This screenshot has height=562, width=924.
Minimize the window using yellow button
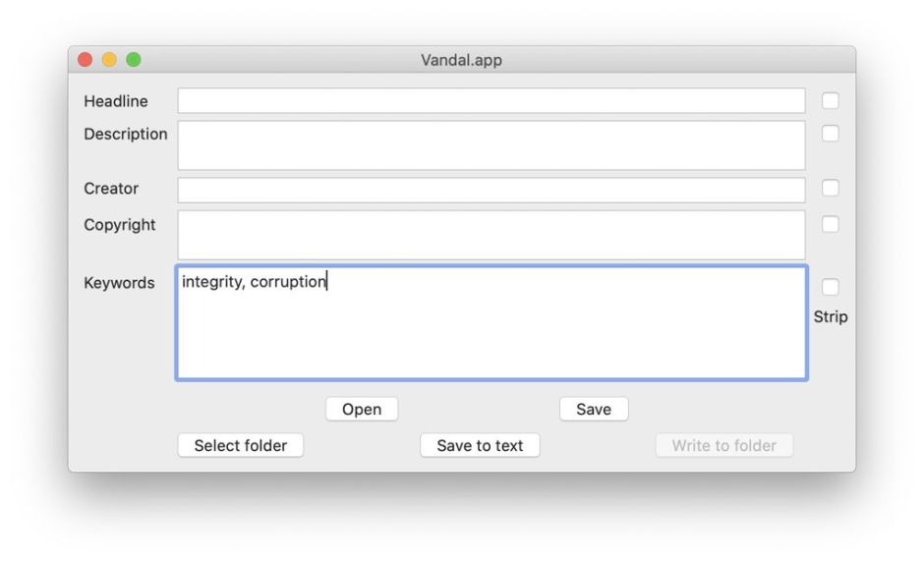(109, 60)
